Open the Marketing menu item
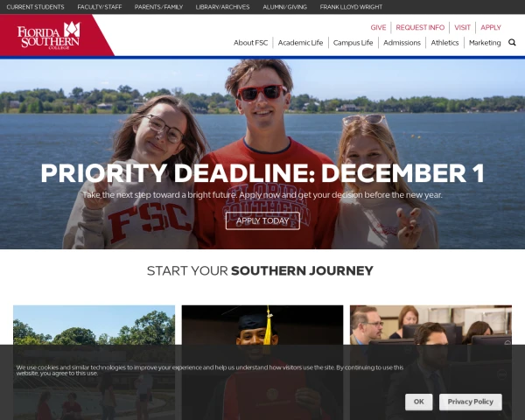Image resolution: width=525 pixels, height=420 pixels. coord(485,43)
